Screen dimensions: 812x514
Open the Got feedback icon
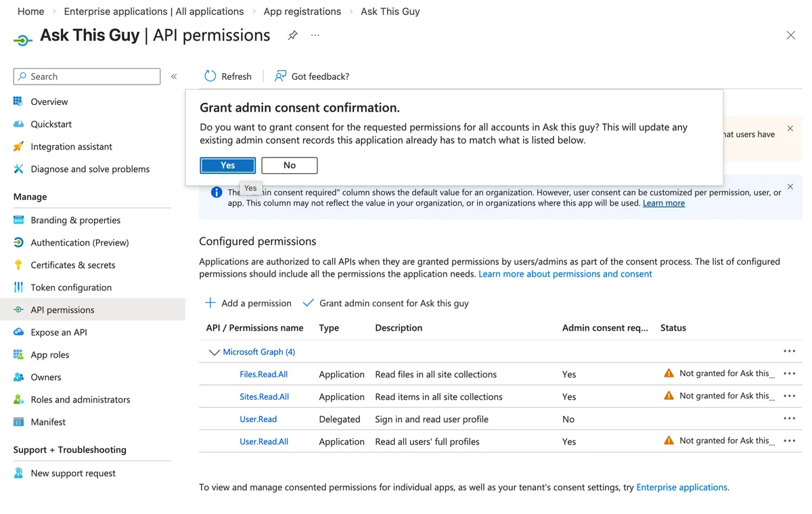click(280, 76)
